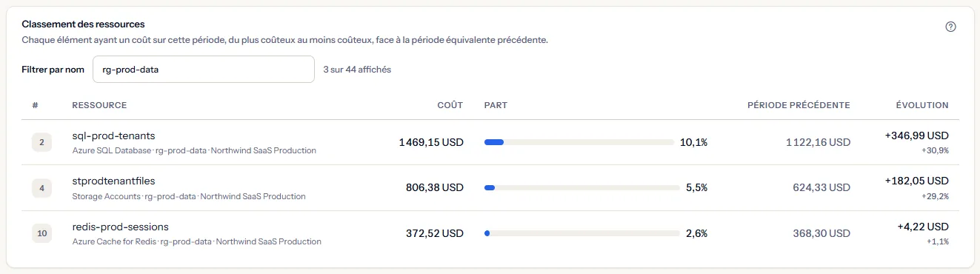Open the stprodtenantfiles resource
The width and height of the screenshot is (980, 274).
coord(113,181)
